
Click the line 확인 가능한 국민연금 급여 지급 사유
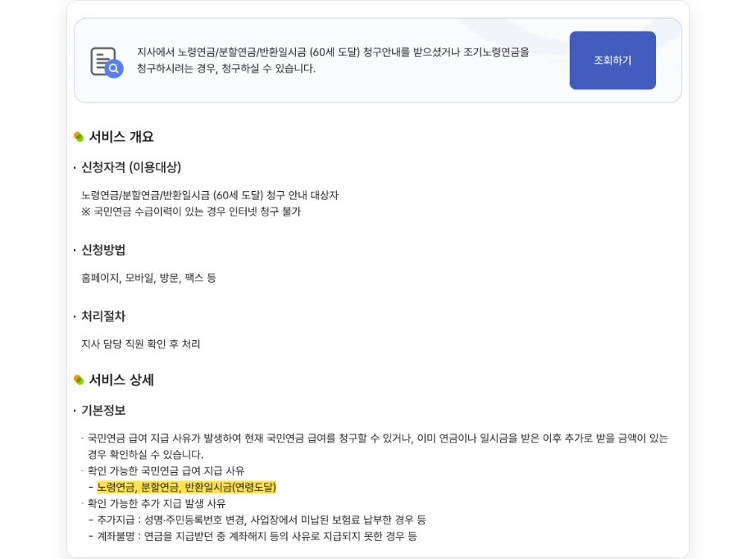point(166,470)
